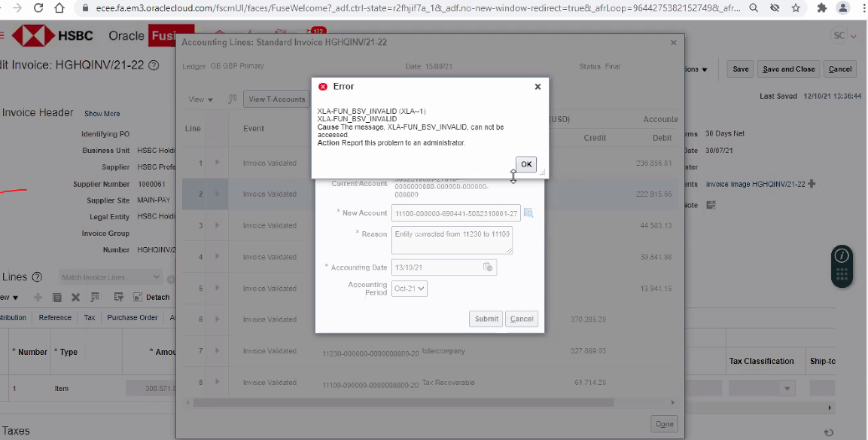This screenshot has width=868, height=440.
Task: Click the Accounting Date field showing 13/10/21
Action: tap(437, 267)
